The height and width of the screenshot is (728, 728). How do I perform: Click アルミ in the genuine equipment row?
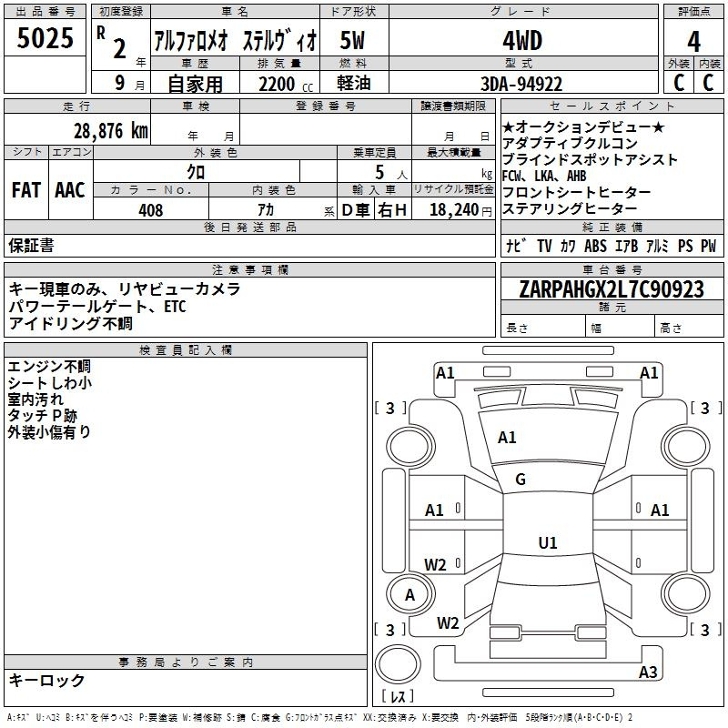click(657, 246)
